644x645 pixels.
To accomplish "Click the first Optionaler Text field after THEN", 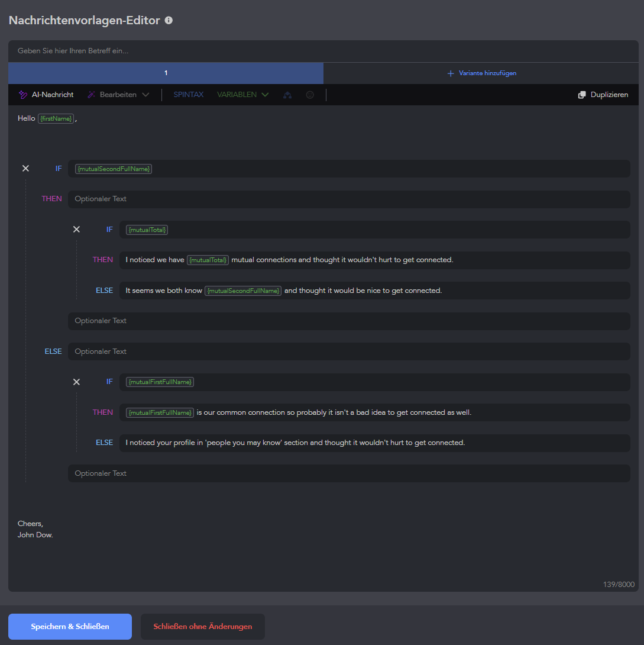I will (349, 199).
